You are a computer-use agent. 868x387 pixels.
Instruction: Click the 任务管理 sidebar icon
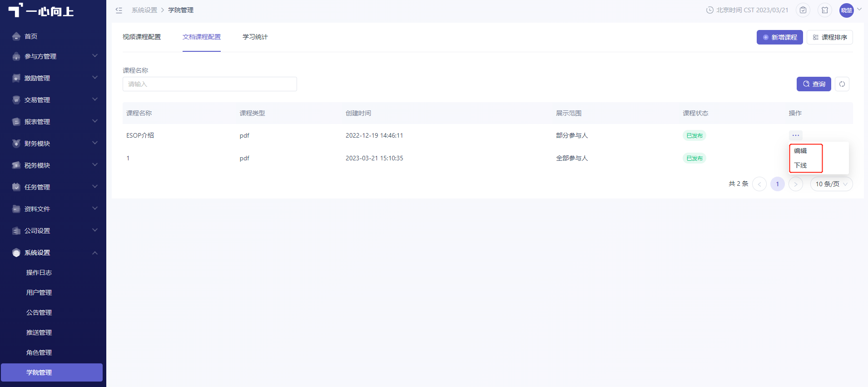[16, 187]
